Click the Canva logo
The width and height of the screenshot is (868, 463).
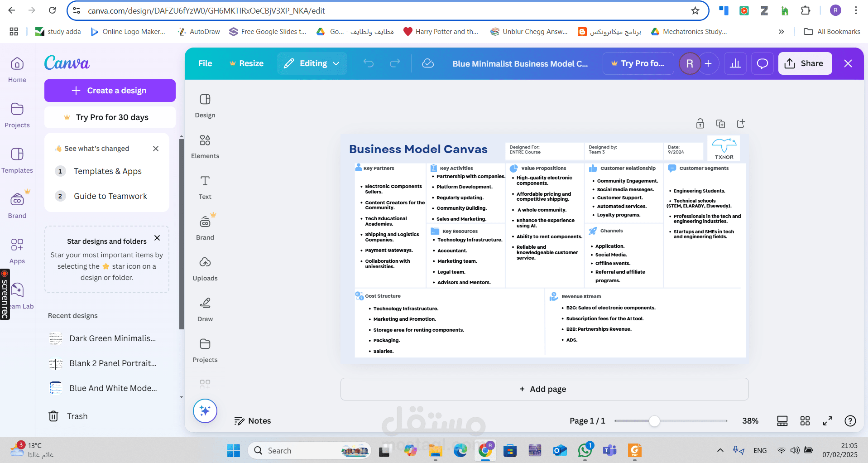click(67, 63)
